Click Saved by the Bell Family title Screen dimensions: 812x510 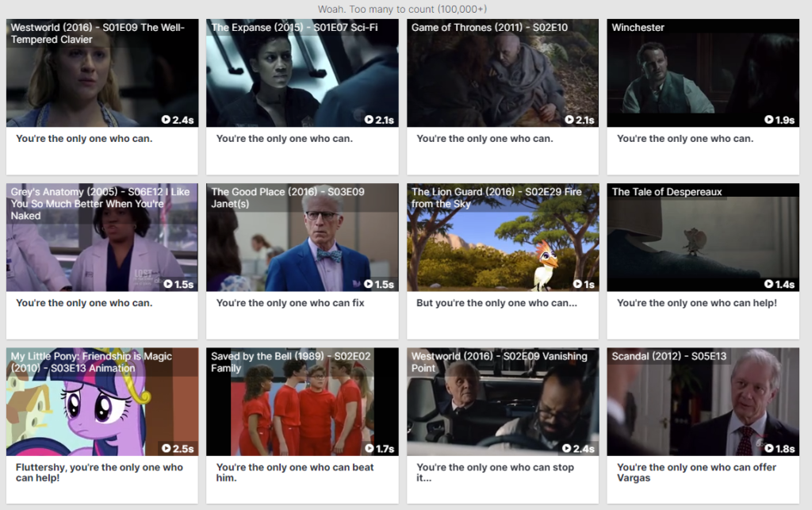click(291, 362)
